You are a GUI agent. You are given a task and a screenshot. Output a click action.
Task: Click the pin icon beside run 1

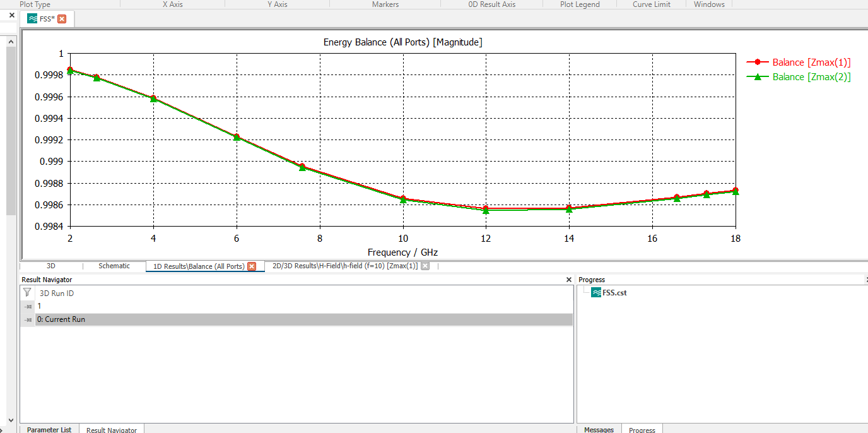pyautogui.click(x=28, y=307)
